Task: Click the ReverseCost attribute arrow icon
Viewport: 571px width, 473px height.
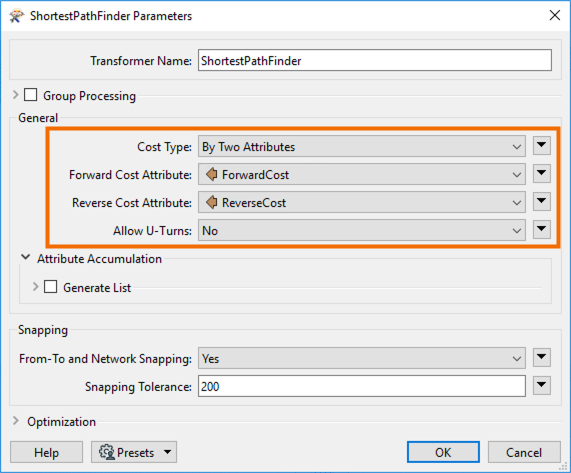Action: [212, 202]
